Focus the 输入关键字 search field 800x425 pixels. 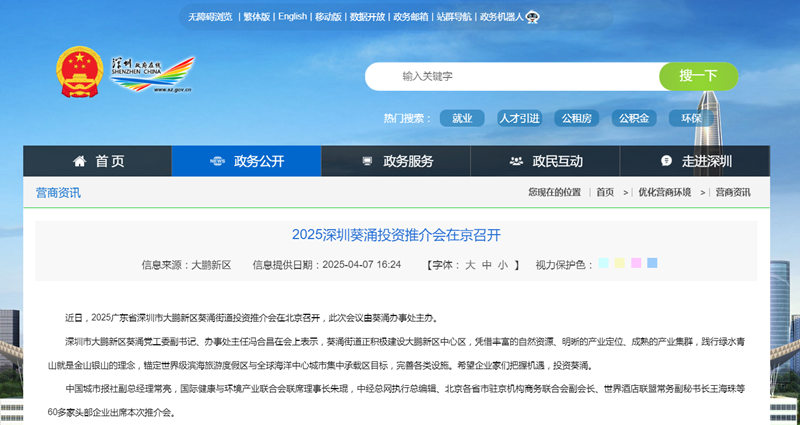tap(512, 77)
